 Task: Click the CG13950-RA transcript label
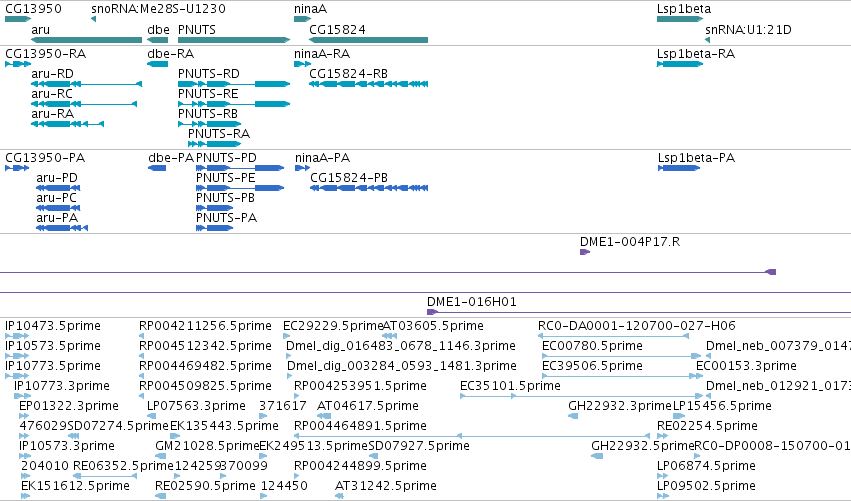(46, 54)
